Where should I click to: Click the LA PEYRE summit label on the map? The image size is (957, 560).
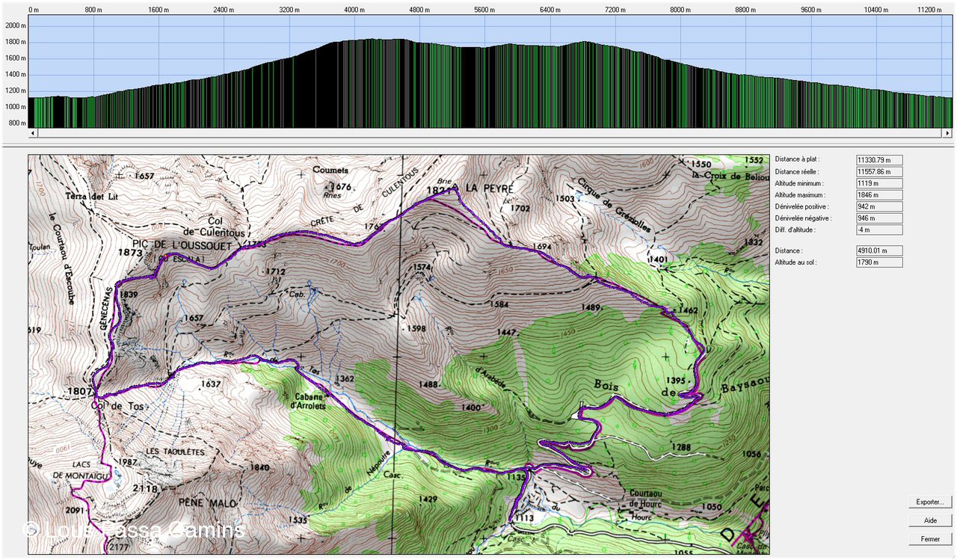[x=490, y=190]
